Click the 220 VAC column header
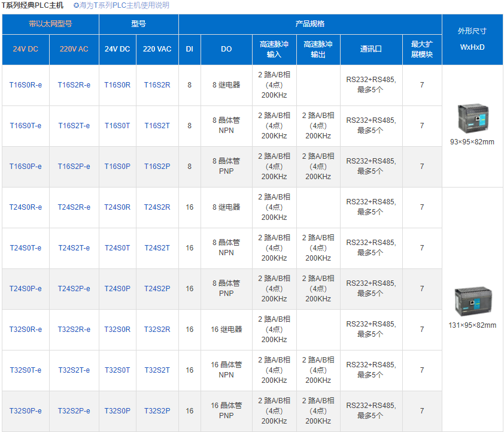The image size is (504, 432). [157, 49]
